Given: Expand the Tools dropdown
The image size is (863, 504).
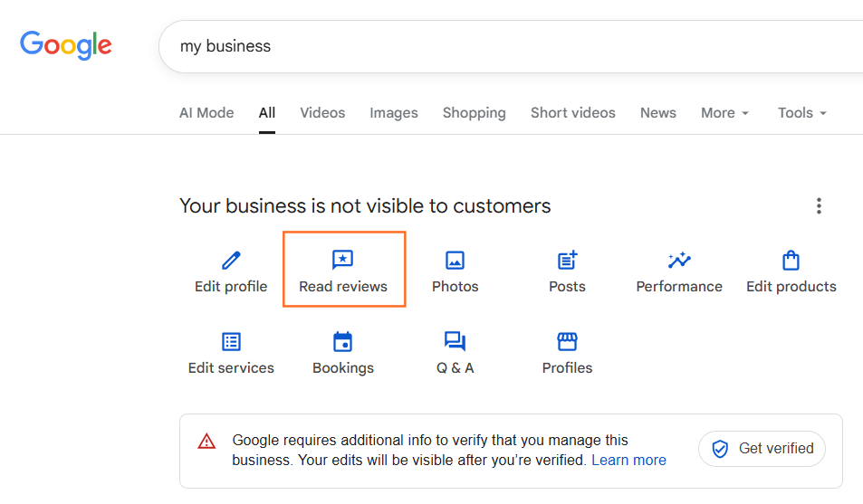Looking at the screenshot, I should point(802,113).
